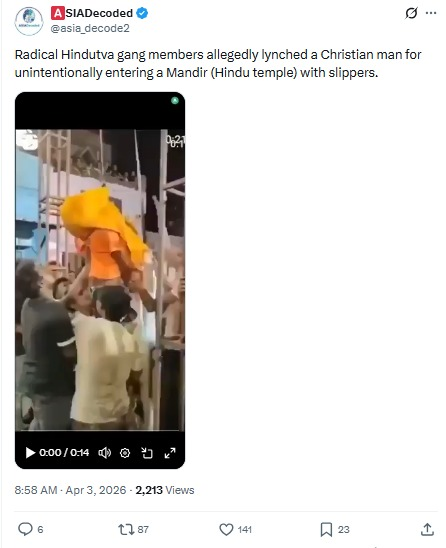Expand video to fullscreen

[x=170, y=453]
